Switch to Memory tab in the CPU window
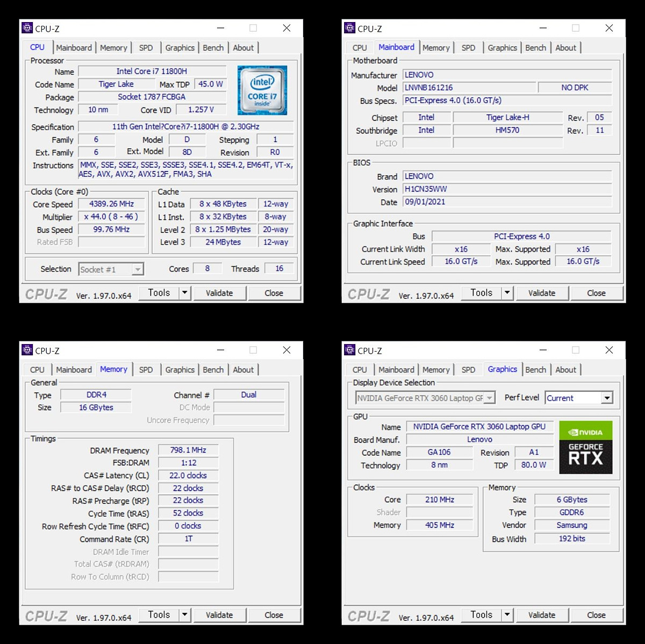 tap(113, 48)
